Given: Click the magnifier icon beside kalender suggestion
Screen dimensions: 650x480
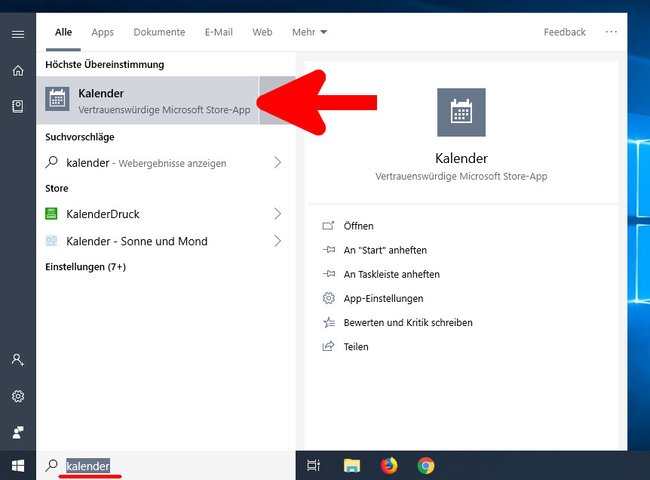Looking at the screenshot, I should (51, 162).
